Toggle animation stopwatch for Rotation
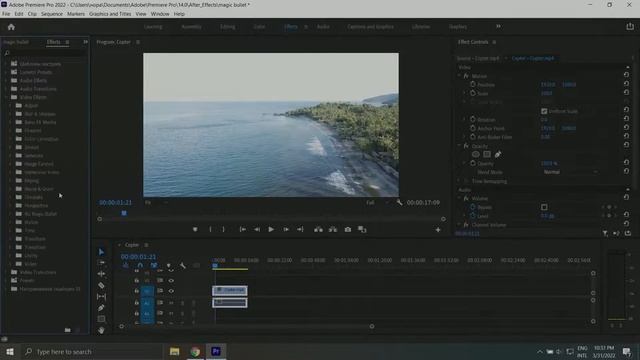Image resolution: width=640 pixels, height=360 pixels. (473, 119)
